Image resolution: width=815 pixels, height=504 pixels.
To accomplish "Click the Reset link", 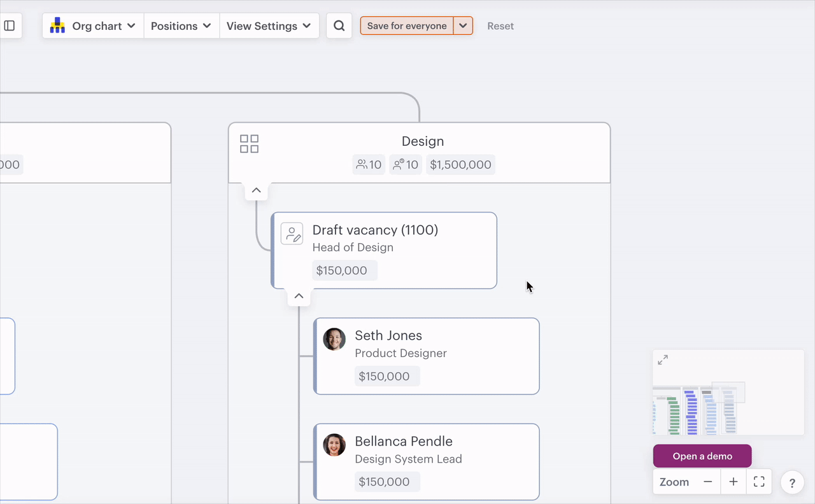I will click(500, 26).
